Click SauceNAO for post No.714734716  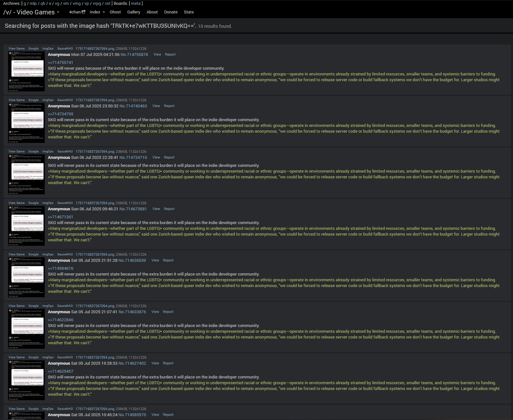pyautogui.click(x=65, y=152)
